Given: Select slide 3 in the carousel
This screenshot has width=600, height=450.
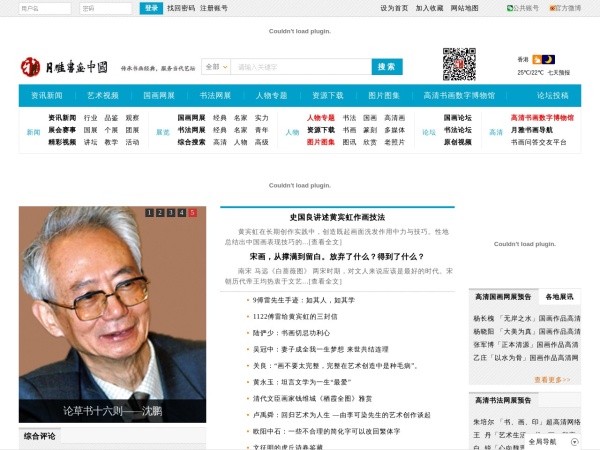Looking at the screenshot, I should [x=171, y=212].
